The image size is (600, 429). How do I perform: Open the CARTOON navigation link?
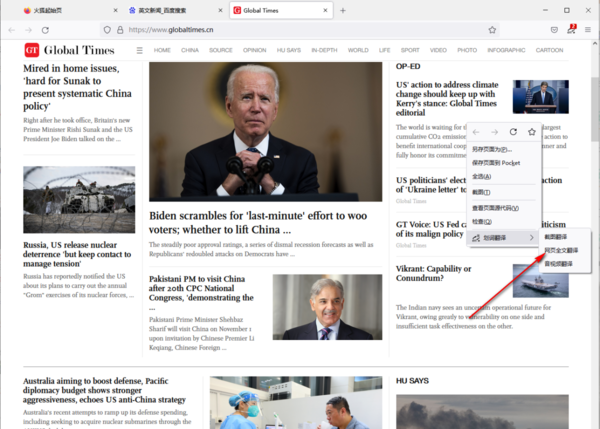click(549, 50)
